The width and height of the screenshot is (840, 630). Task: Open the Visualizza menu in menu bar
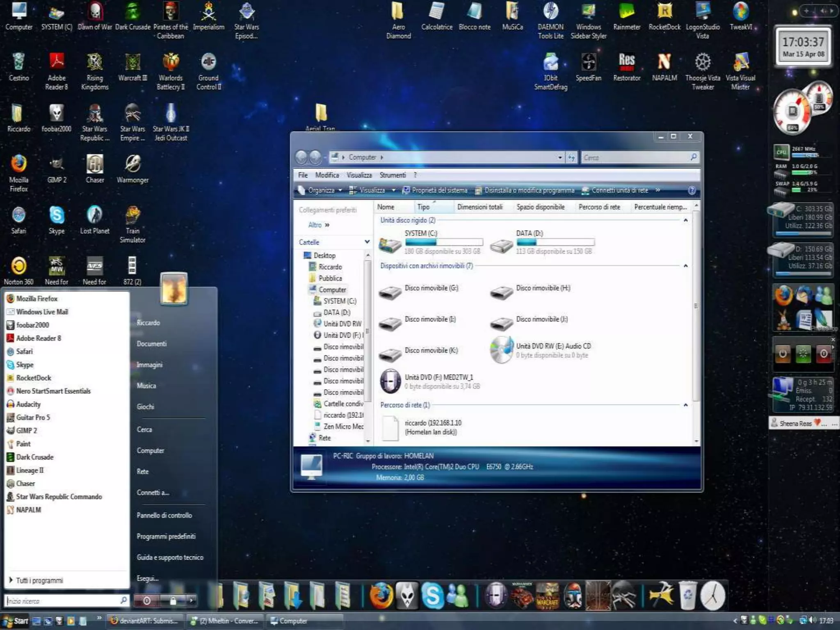point(359,175)
